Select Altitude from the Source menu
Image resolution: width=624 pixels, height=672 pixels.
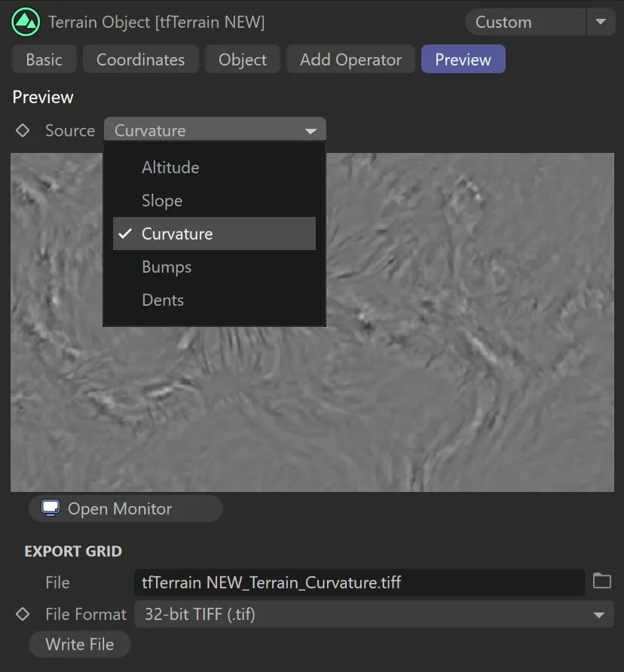170,167
